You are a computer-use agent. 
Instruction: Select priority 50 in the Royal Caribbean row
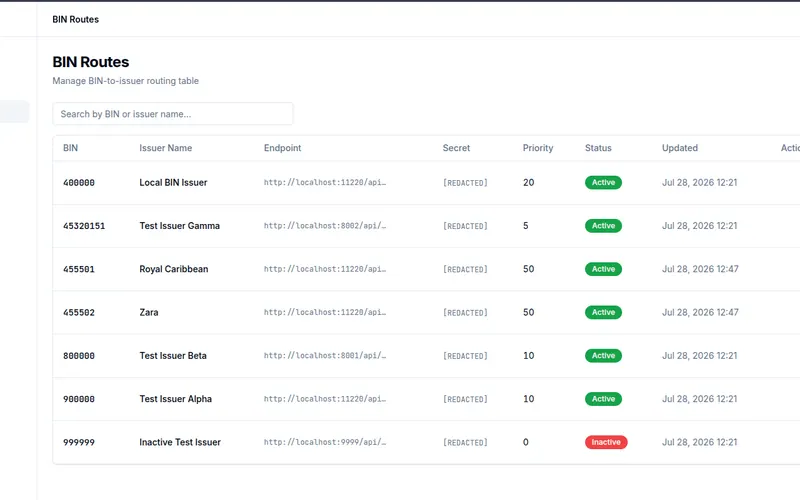pyautogui.click(x=529, y=269)
